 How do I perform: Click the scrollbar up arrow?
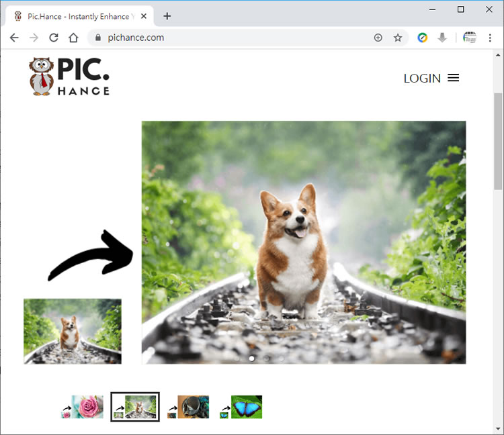pos(498,55)
